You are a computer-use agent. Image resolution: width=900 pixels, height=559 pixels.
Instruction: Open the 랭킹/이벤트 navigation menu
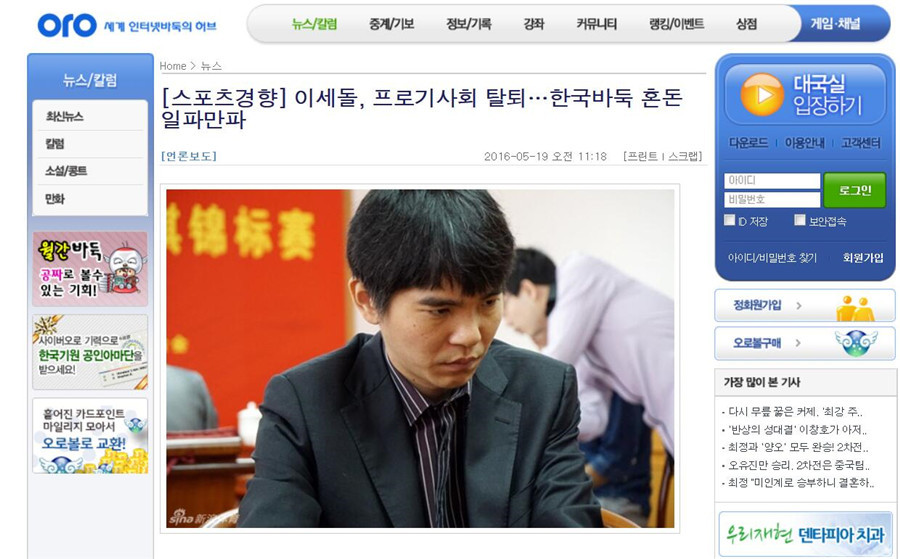point(676,24)
